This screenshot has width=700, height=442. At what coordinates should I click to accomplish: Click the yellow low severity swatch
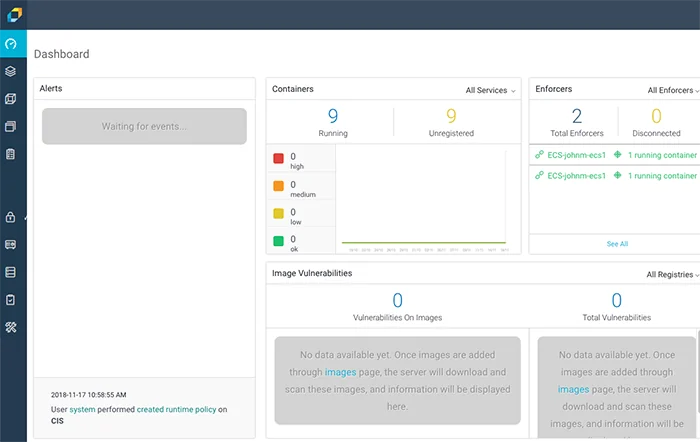[x=278, y=213]
